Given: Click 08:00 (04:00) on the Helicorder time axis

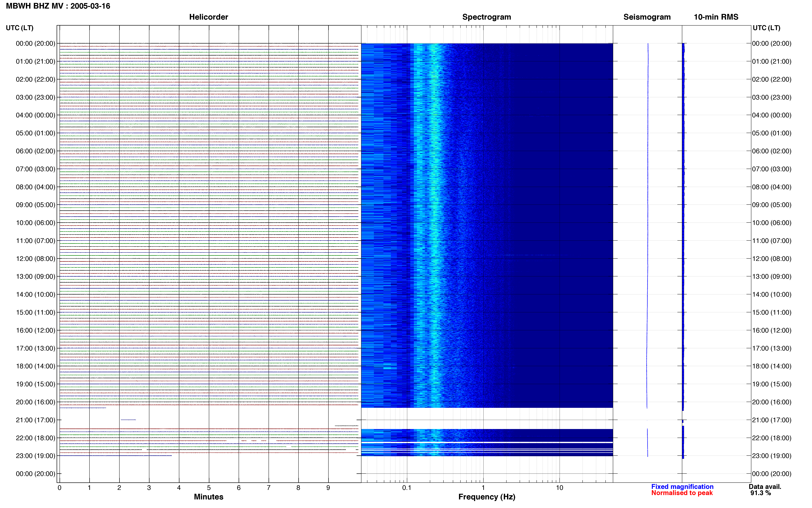Looking at the screenshot, I should [x=36, y=187].
